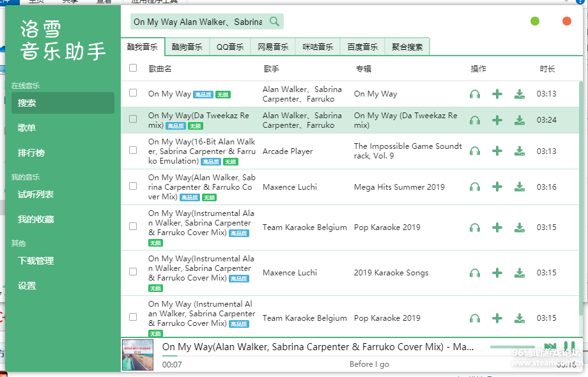The height and width of the screenshot is (377, 588).
Task: Add the first On My Way song to list
Action: pos(497,94)
